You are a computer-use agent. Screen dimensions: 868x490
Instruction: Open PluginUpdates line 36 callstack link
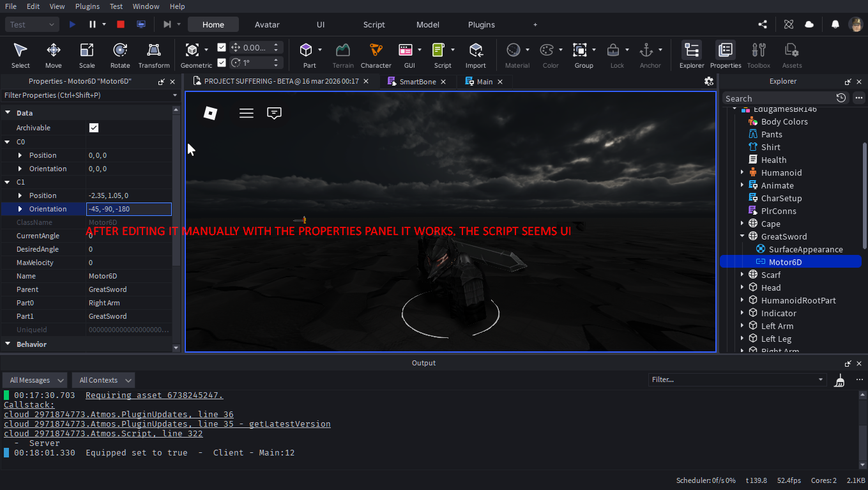pos(119,415)
